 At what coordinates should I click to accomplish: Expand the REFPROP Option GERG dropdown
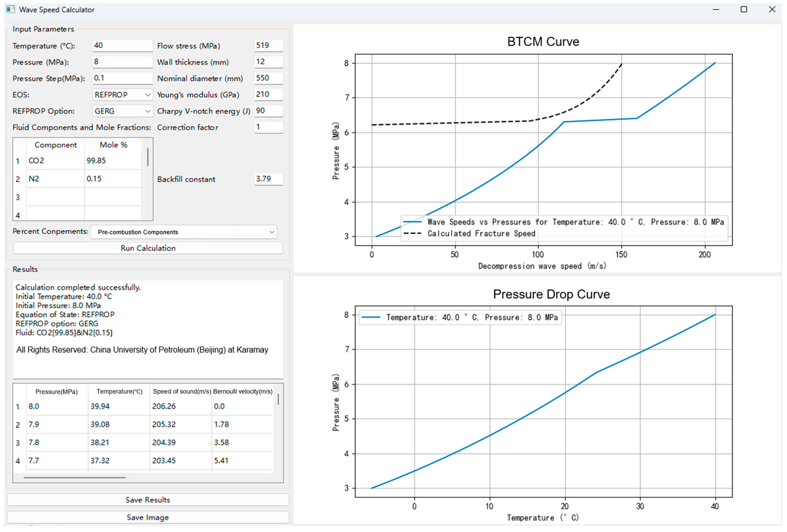(x=122, y=111)
